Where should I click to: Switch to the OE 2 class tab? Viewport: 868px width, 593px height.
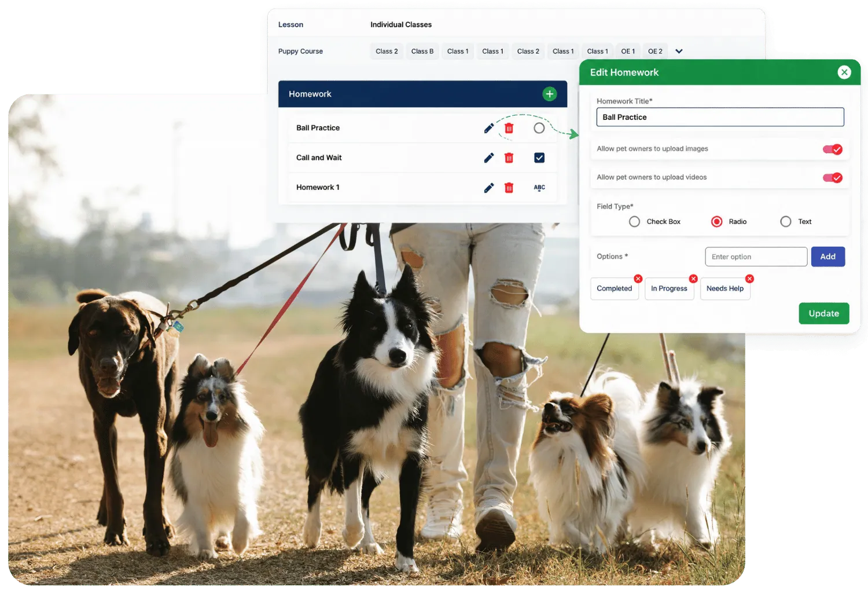[x=655, y=52]
